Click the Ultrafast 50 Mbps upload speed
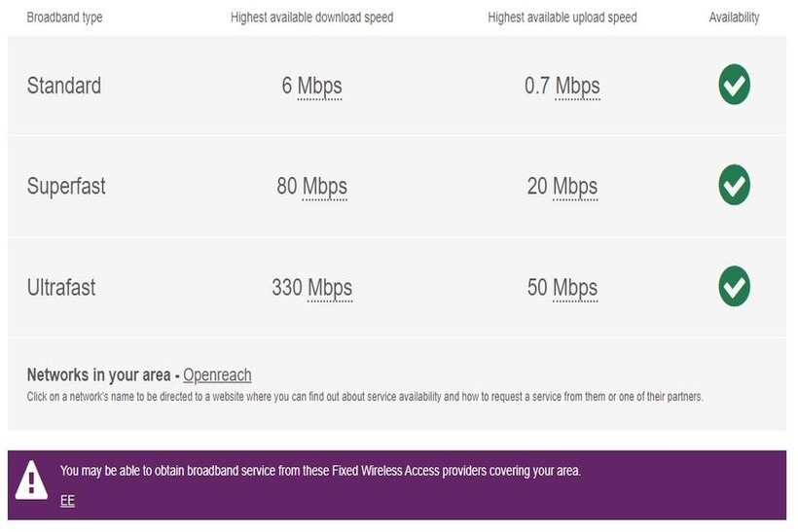The image size is (798, 532). tap(562, 288)
